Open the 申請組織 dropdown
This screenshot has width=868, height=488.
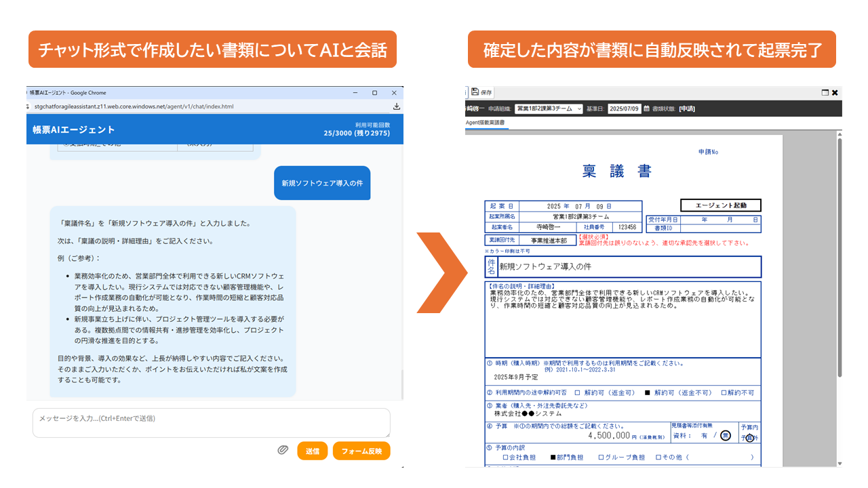[x=548, y=108]
